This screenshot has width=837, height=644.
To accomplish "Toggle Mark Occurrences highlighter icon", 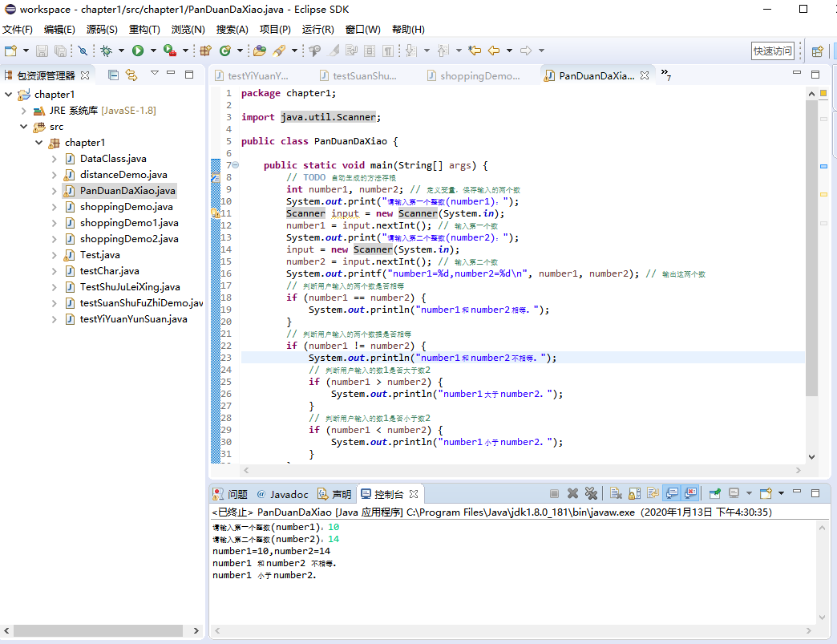I will click(334, 51).
